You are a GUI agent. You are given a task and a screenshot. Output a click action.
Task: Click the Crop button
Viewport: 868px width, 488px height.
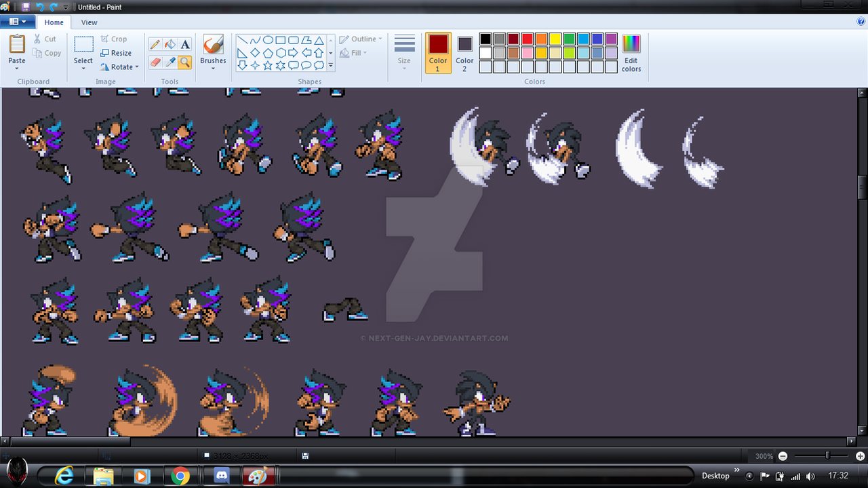tap(114, 39)
